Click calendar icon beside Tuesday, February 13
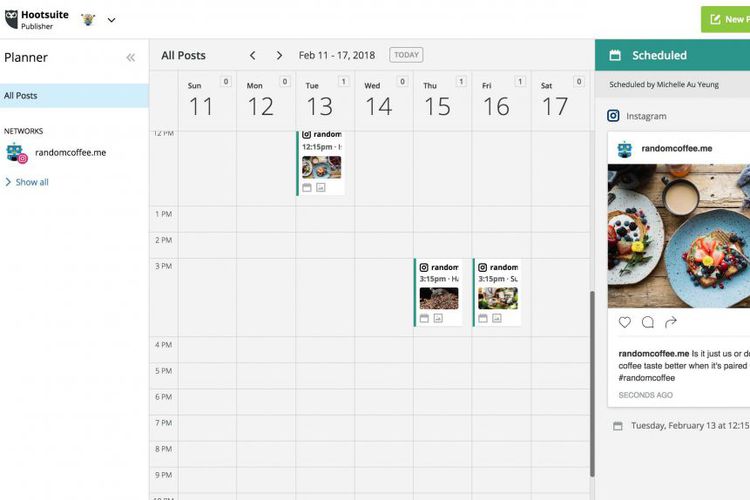Viewport: 750px width, 500px height. tap(618, 426)
